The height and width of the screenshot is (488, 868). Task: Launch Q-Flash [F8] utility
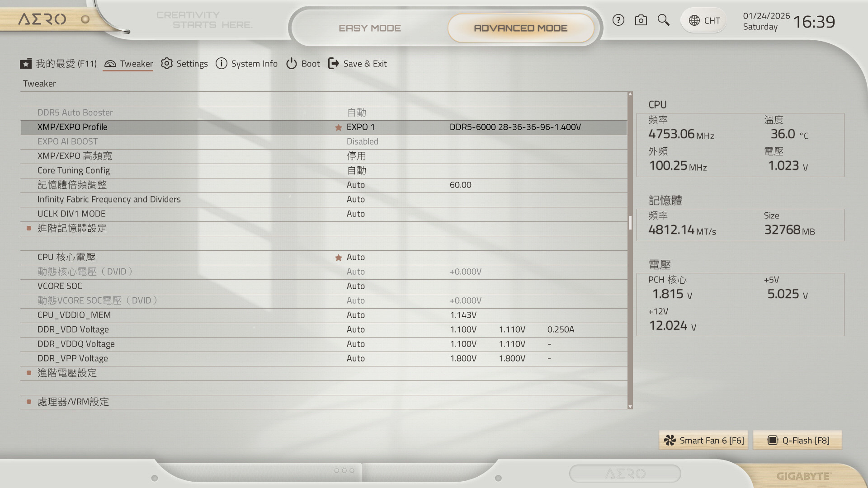point(798,441)
